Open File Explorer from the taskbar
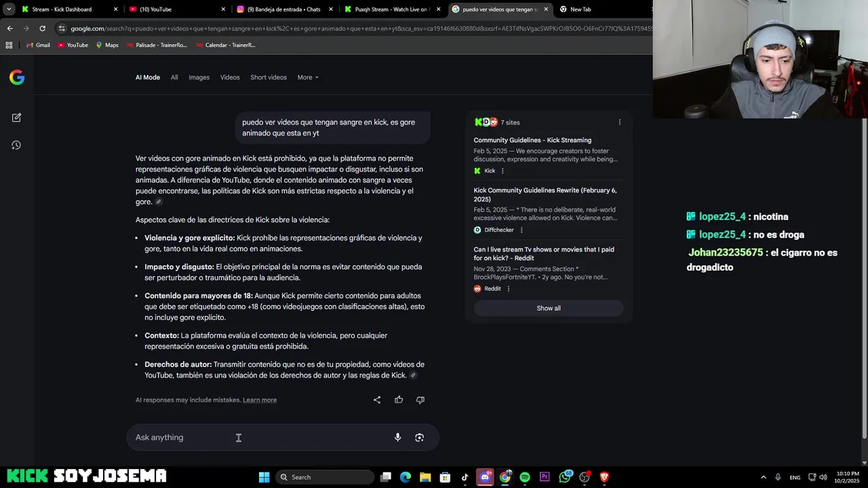Screen dimensions: 868x488 [x=425, y=477]
